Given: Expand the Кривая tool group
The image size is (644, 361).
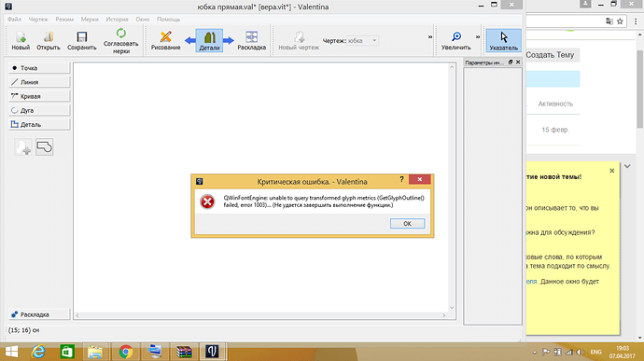Looking at the screenshot, I should [x=39, y=96].
